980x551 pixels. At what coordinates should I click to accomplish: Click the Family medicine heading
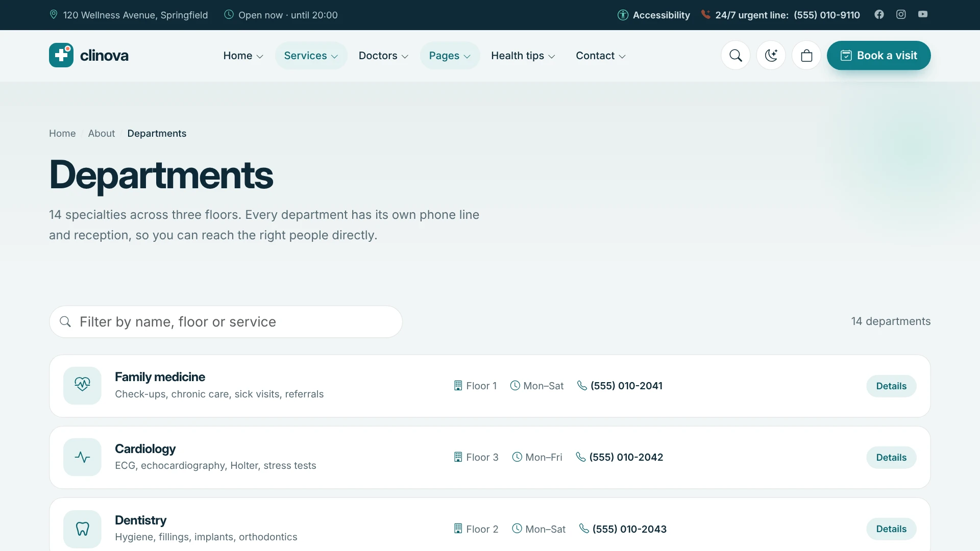tap(160, 377)
